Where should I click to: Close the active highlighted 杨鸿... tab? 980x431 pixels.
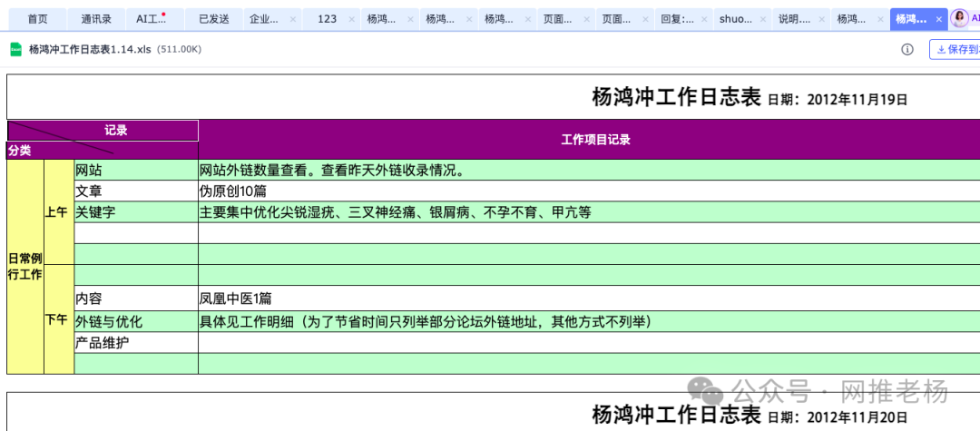(939, 19)
